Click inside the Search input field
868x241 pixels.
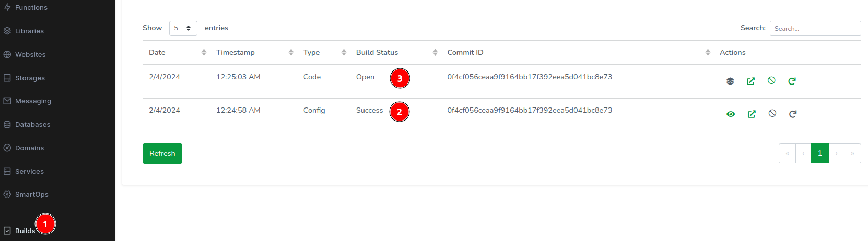pyautogui.click(x=815, y=28)
